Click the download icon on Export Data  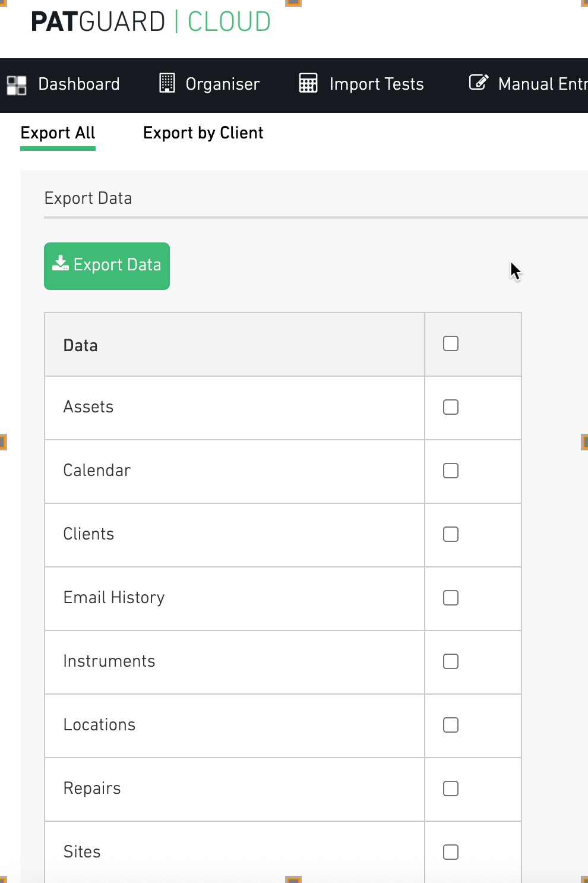click(61, 263)
